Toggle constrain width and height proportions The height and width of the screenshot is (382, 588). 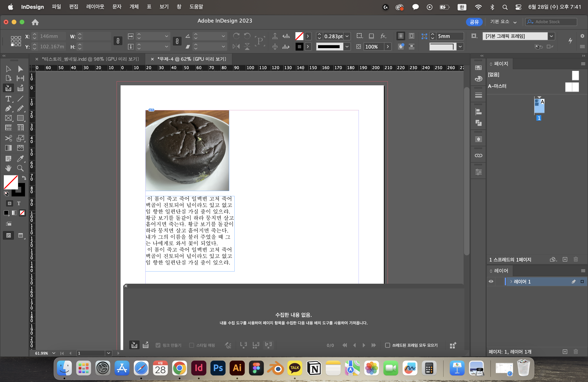coord(118,41)
